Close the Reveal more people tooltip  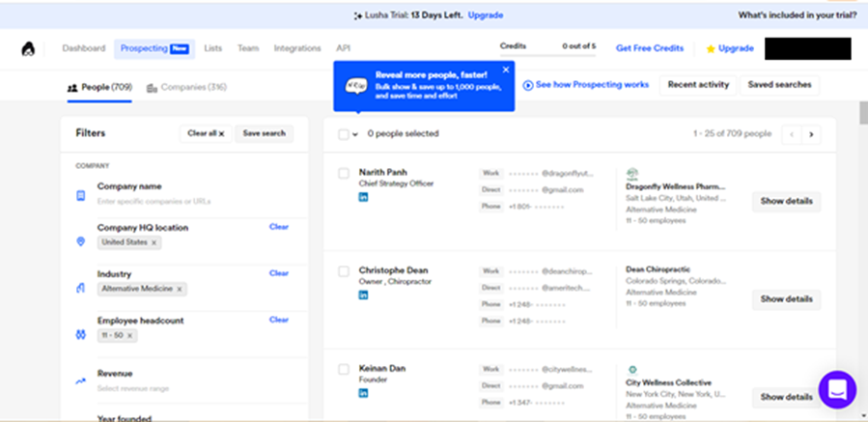(505, 70)
